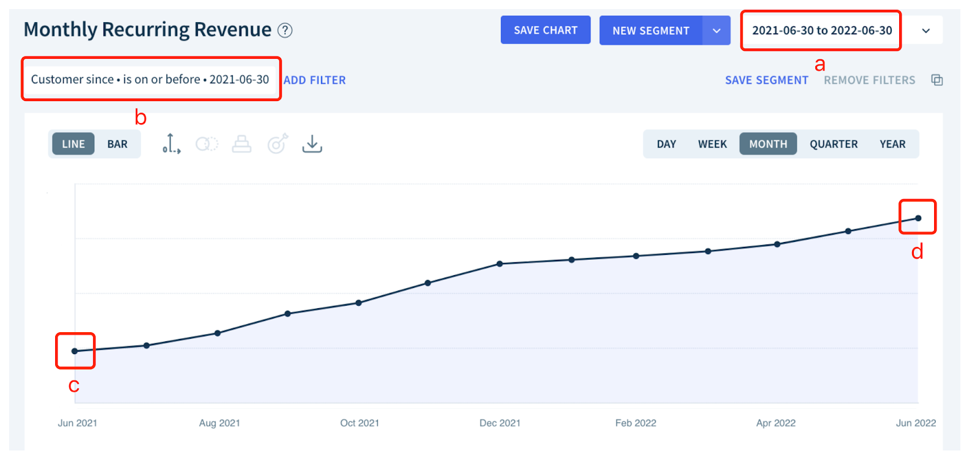The width and height of the screenshot is (980, 462).
Task: Click the stacked layers chart icon
Action: (x=241, y=144)
